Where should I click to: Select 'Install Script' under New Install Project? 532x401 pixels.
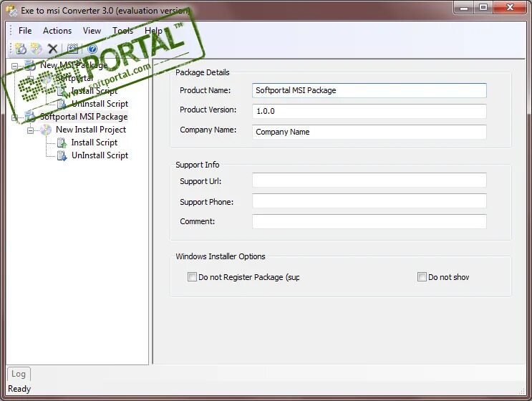tap(95, 142)
